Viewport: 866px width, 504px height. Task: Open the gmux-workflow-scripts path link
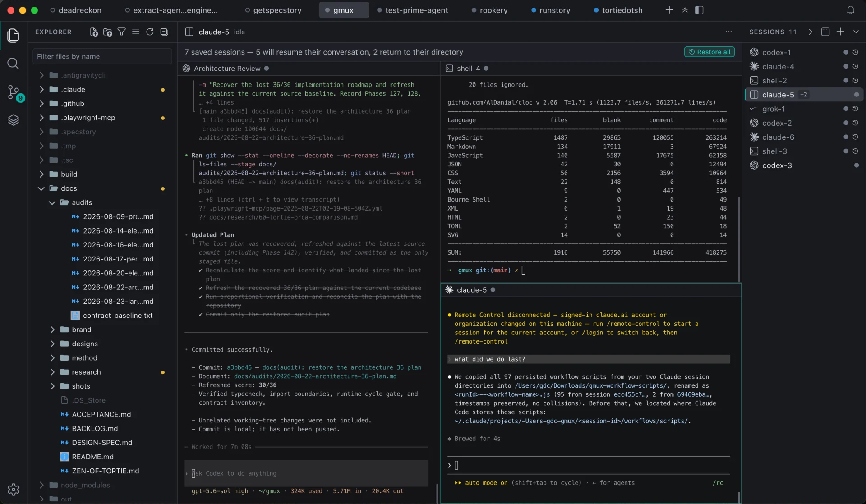coord(590,385)
